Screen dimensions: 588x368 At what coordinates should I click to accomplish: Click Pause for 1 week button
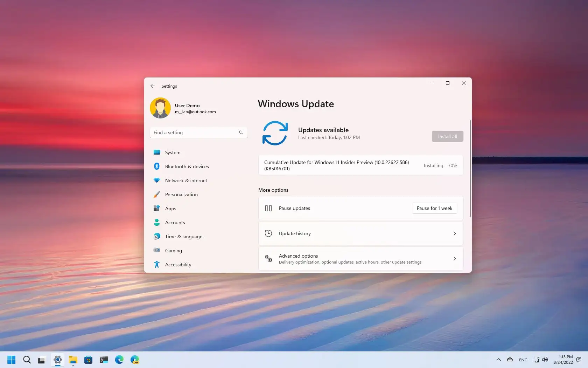434,208
